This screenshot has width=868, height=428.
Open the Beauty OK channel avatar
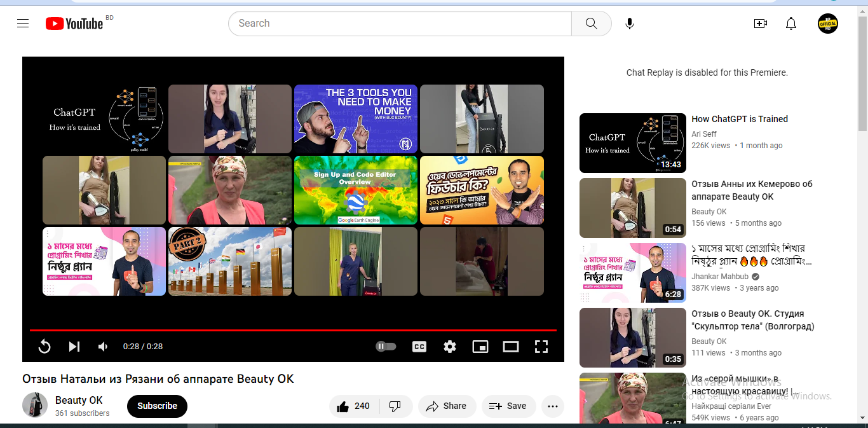point(35,405)
